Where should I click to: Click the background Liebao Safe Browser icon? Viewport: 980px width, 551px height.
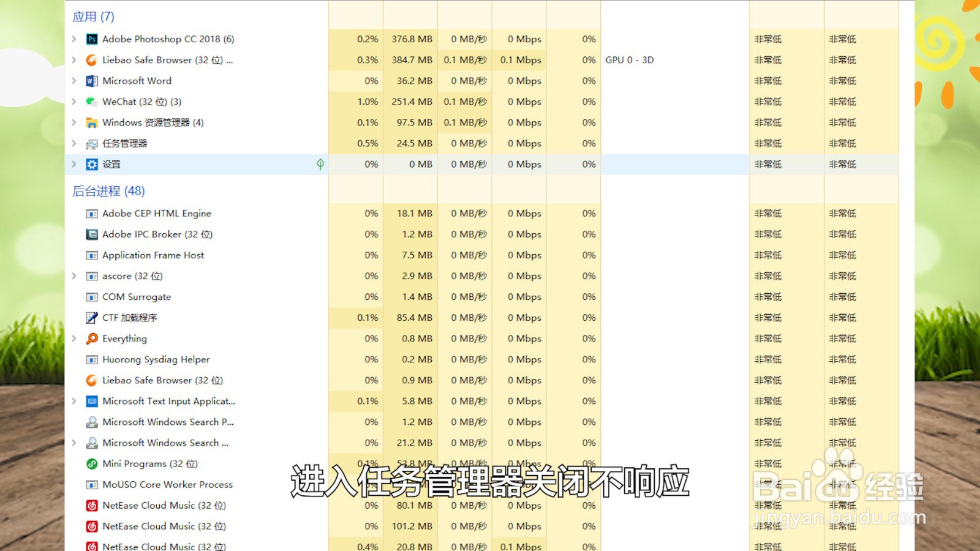point(92,380)
